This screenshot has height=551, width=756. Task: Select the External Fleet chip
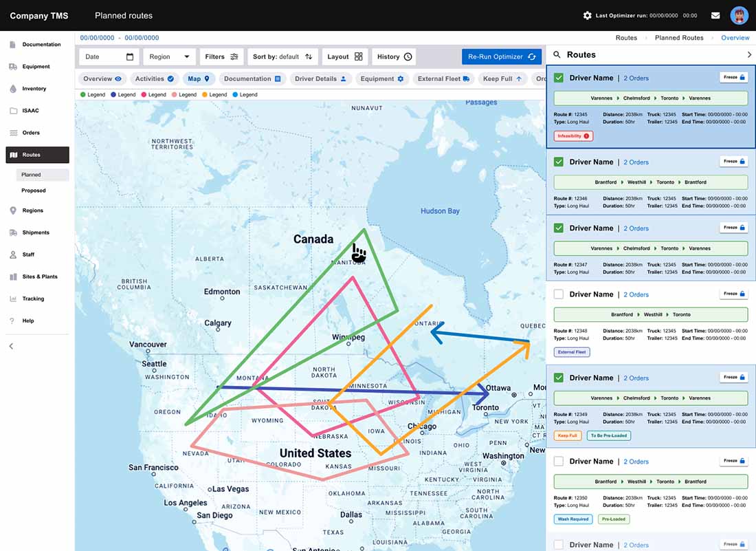(443, 78)
